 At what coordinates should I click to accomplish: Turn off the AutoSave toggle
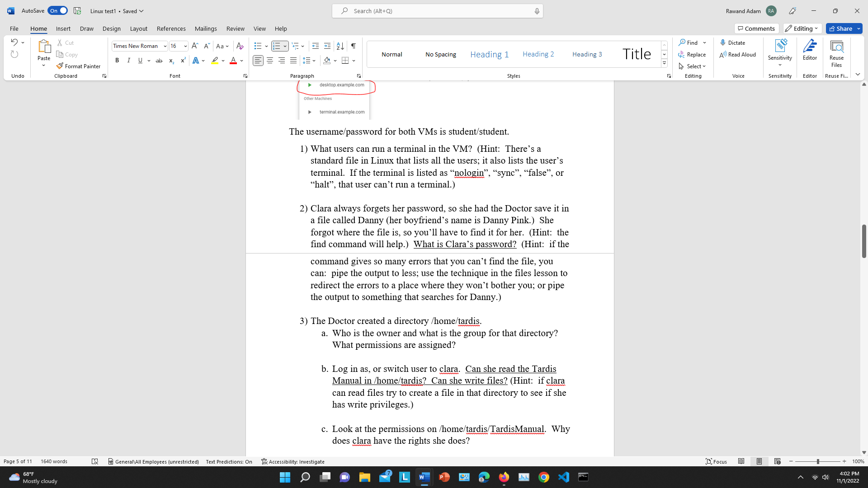pyautogui.click(x=58, y=11)
